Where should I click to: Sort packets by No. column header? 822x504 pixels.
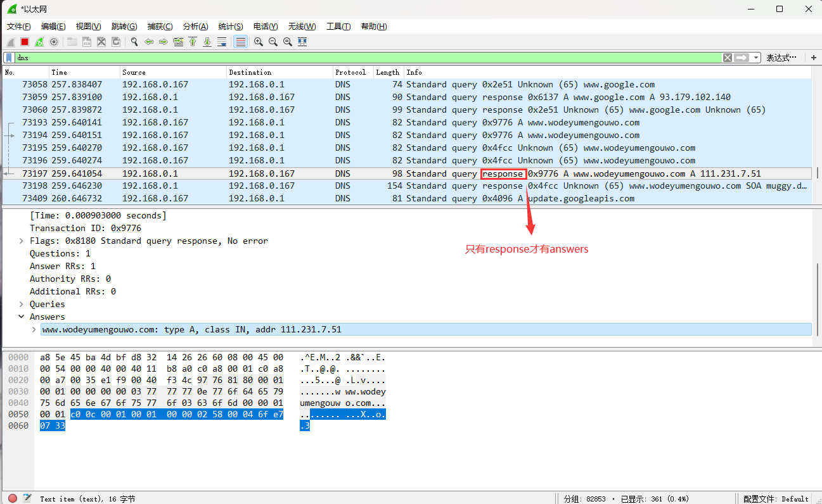pos(26,72)
